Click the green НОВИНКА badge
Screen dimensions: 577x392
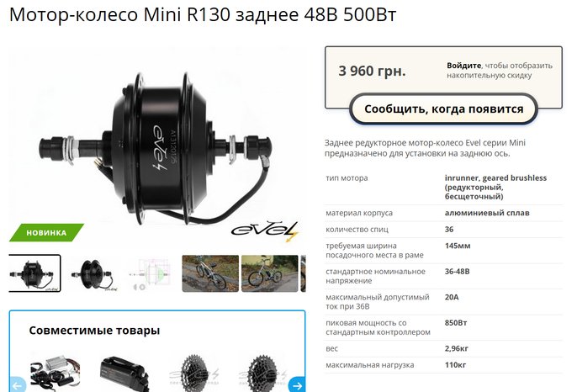click(x=46, y=233)
